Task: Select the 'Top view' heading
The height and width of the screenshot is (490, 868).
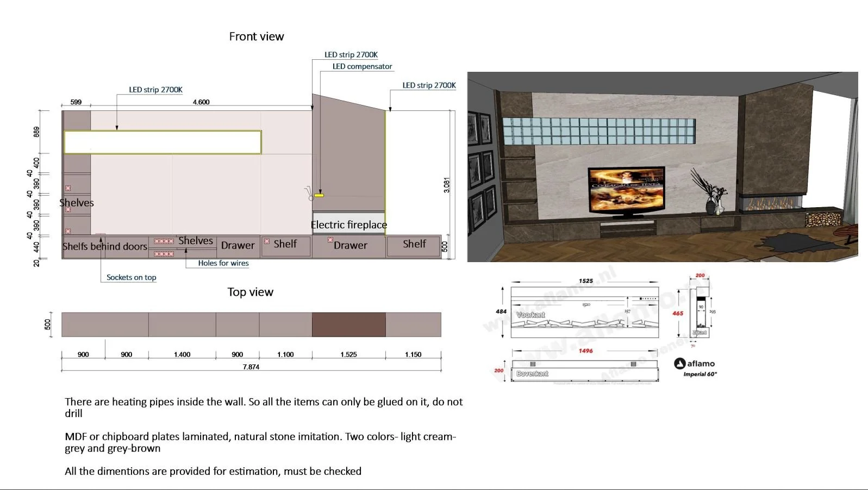Action: [x=251, y=292]
